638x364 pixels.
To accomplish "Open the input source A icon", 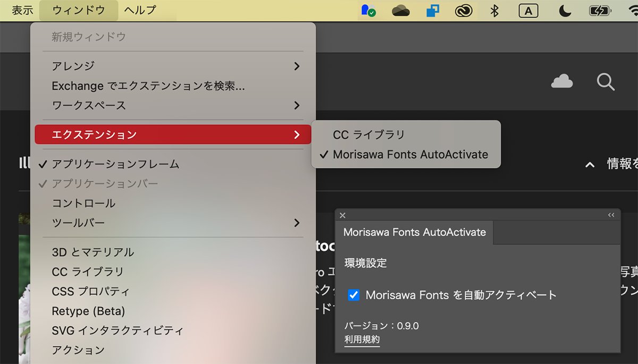I will (x=528, y=10).
